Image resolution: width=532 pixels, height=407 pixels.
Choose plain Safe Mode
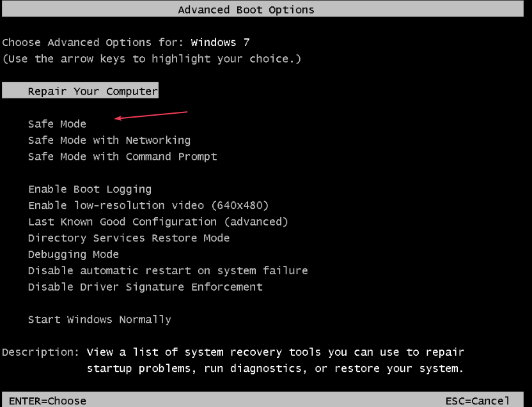(57, 124)
